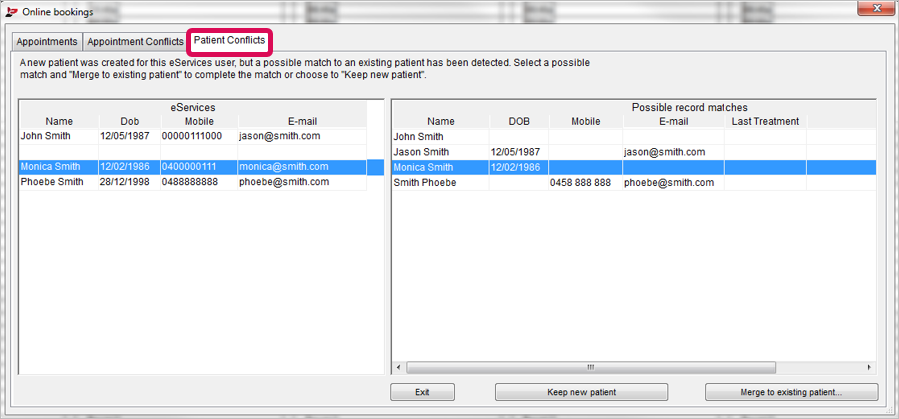The height and width of the screenshot is (419, 899).
Task: Select John Smith in Possible record matches
Action: [634, 136]
